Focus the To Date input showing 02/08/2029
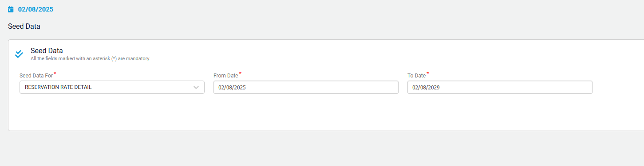This screenshot has height=166, width=644. pos(500,87)
